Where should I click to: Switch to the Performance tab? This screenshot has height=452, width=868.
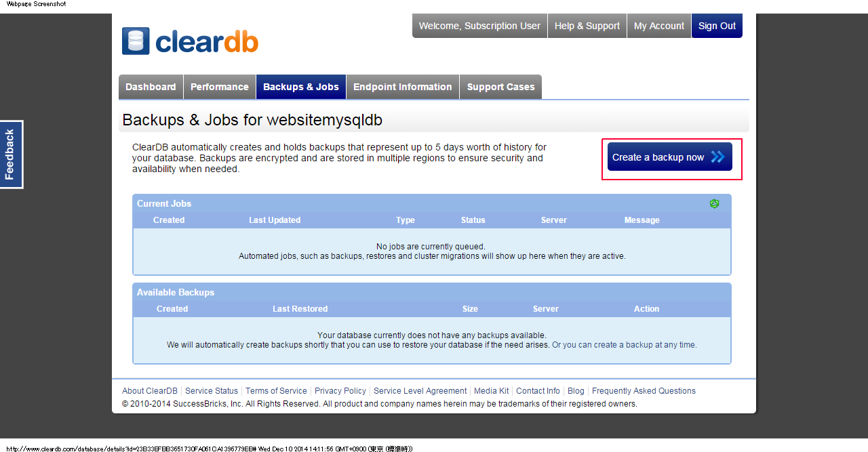coord(220,87)
